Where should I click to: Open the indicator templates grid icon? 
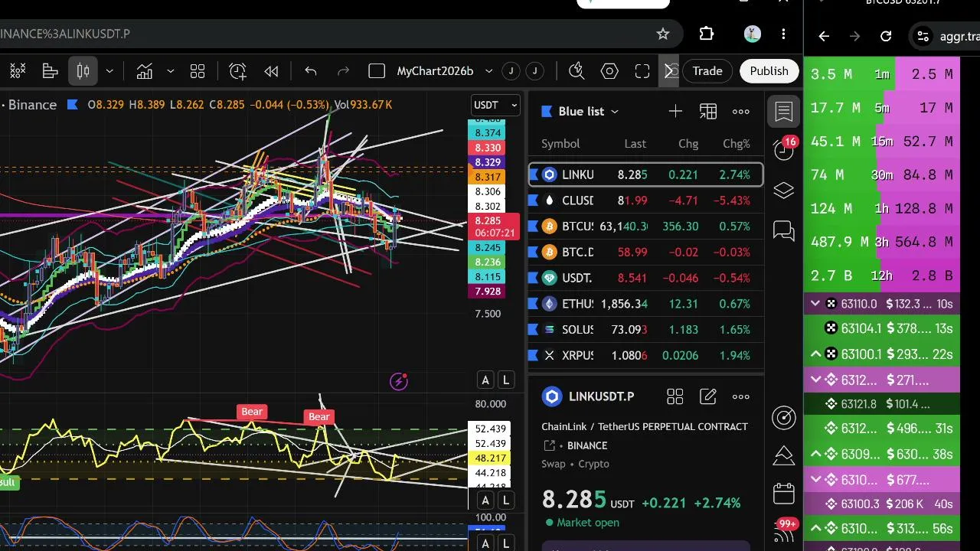(x=198, y=71)
